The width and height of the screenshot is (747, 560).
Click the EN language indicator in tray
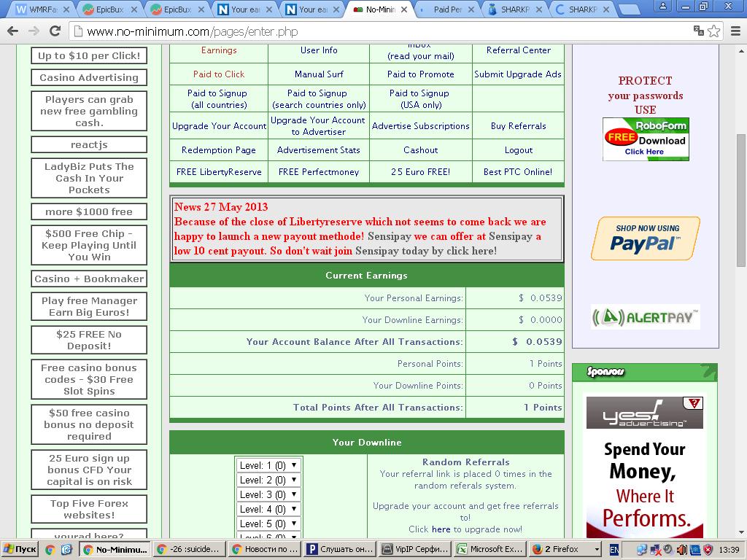click(614, 550)
